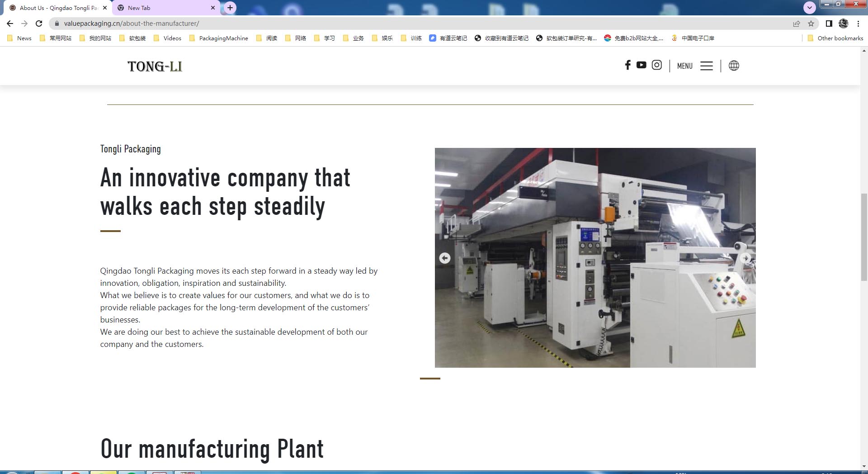Show previous slide in factory carousel
Screen dimensions: 868x474
pyautogui.click(x=445, y=258)
